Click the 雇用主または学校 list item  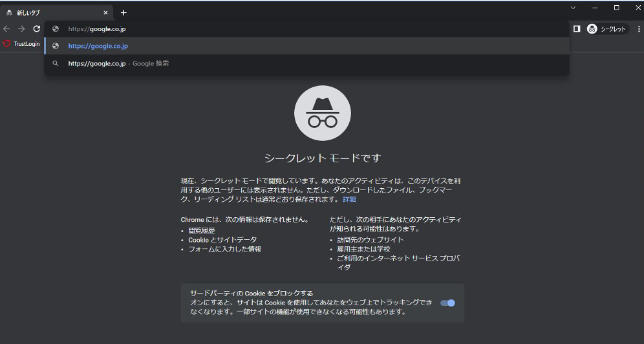click(x=363, y=249)
